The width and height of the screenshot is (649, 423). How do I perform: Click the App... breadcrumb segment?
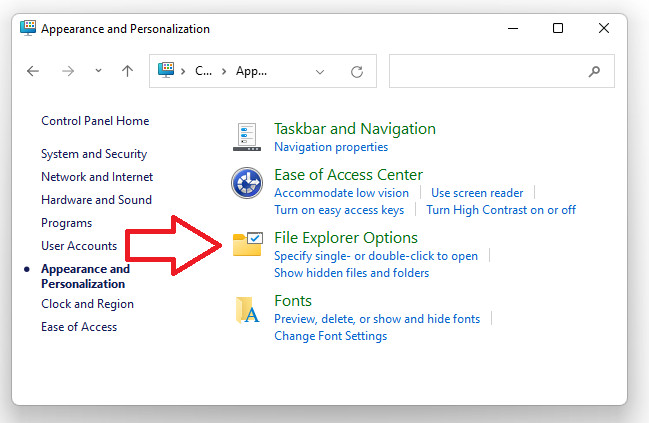coord(251,71)
